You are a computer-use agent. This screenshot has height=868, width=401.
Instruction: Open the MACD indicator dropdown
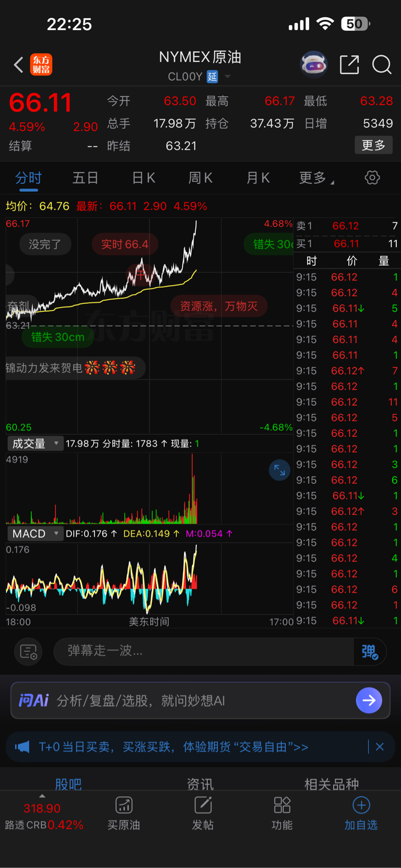36,534
